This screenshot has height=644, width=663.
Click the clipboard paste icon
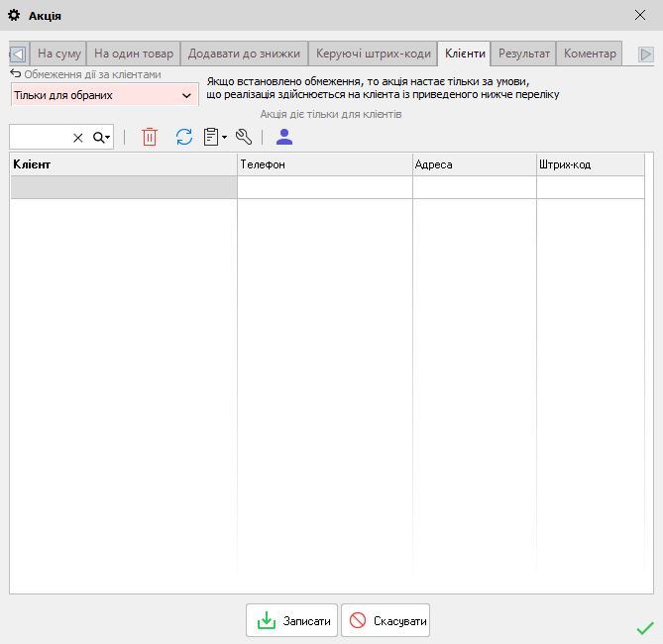click(x=212, y=138)
